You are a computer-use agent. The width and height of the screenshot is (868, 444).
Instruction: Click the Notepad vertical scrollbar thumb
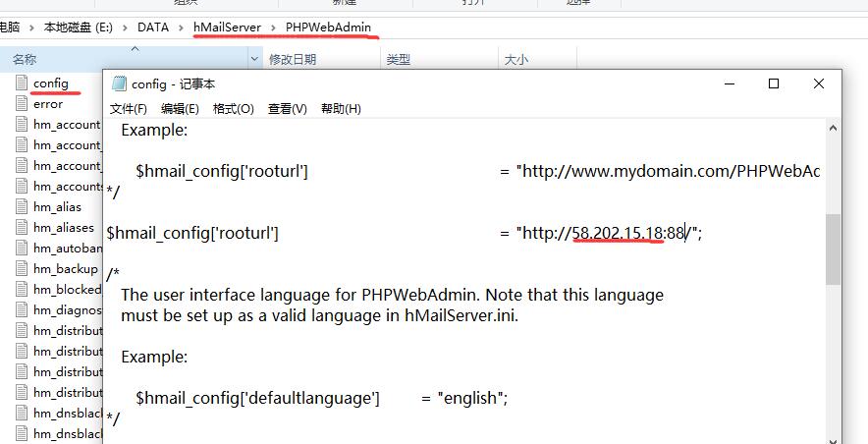[x=833, y=250]
